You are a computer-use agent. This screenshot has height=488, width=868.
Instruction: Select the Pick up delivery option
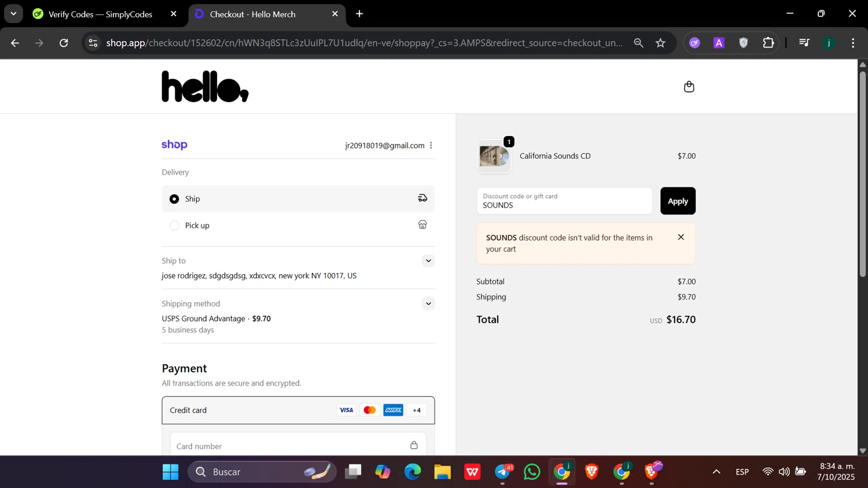coord(298,225)
